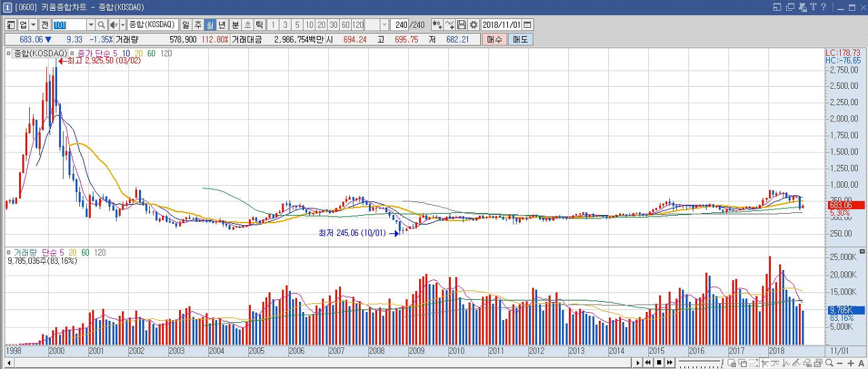
Task: Select the 년 (yearly) period tab
Action: [x=222, y=25]
